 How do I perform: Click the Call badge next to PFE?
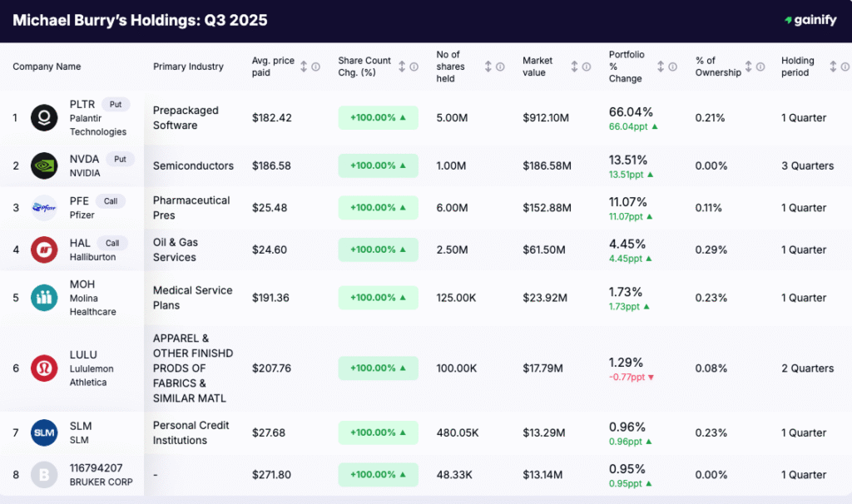coord(111,200)
